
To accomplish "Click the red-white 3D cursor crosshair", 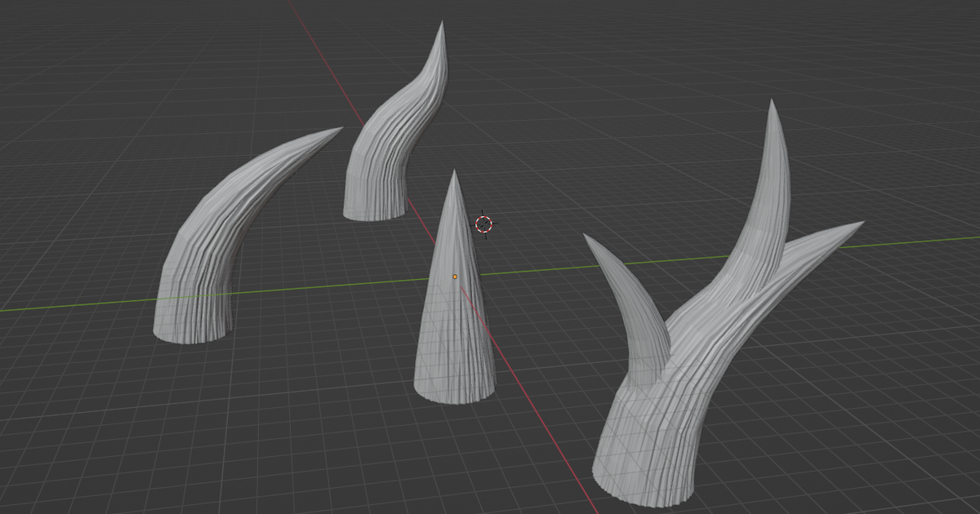I will (x=483, y=224).
